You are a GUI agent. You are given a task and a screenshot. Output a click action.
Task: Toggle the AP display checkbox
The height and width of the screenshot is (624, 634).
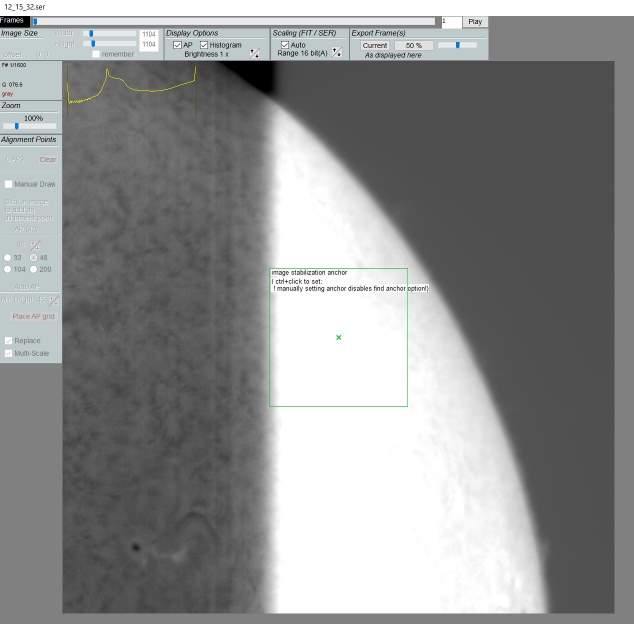point(177,45)
